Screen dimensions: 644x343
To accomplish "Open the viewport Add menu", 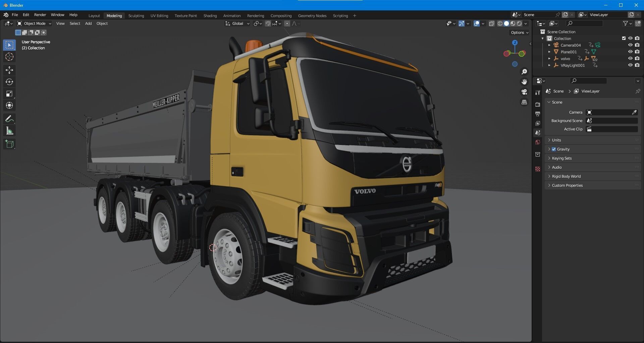I will 88,23.
